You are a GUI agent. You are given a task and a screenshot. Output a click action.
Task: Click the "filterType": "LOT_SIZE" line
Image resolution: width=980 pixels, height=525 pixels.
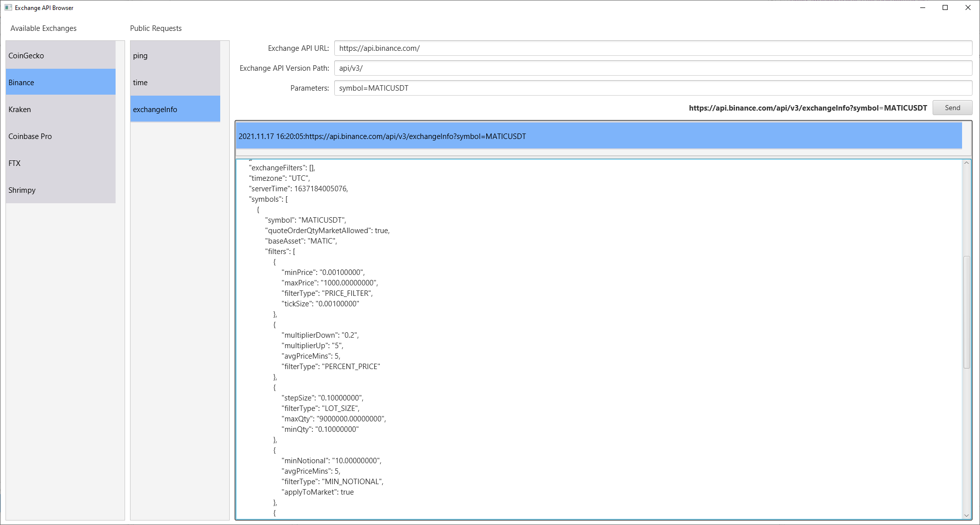click(x=321, y=408)
